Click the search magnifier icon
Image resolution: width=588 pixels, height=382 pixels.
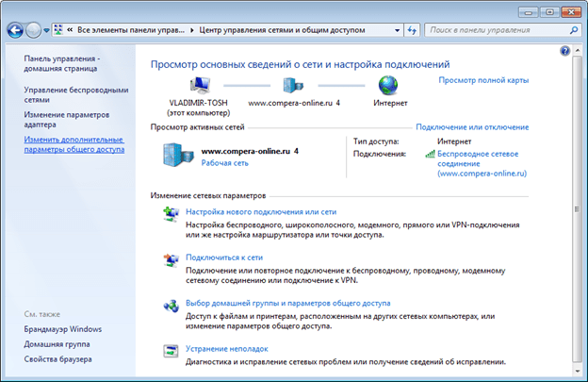574,30
